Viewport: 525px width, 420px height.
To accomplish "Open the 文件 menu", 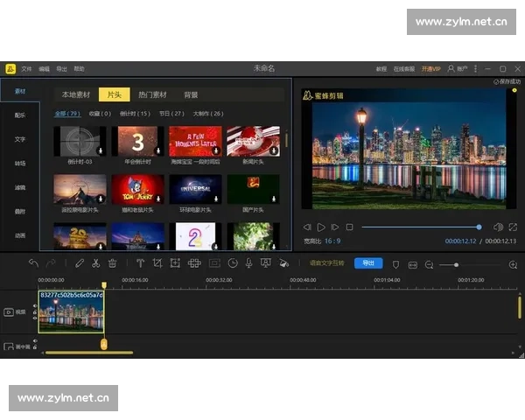I will pos(26,68).
